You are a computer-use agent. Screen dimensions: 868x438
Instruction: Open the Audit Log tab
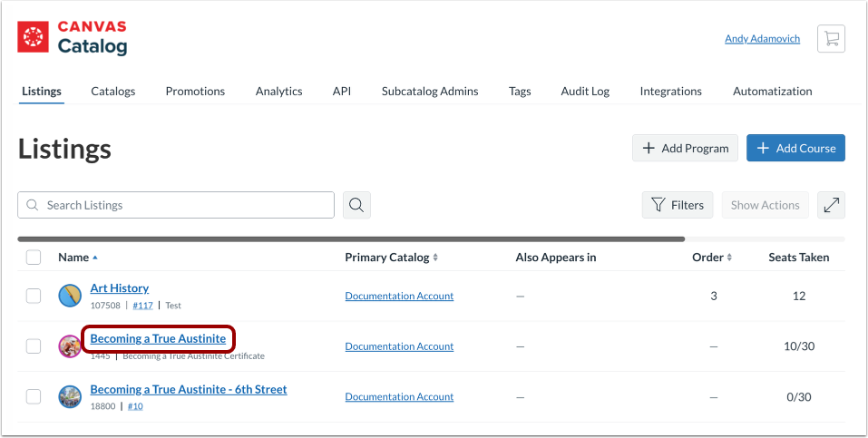point(585,92)
